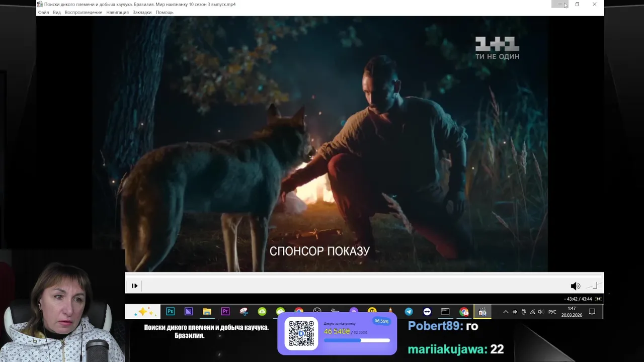Open the Файл menu

pos(44,12)
